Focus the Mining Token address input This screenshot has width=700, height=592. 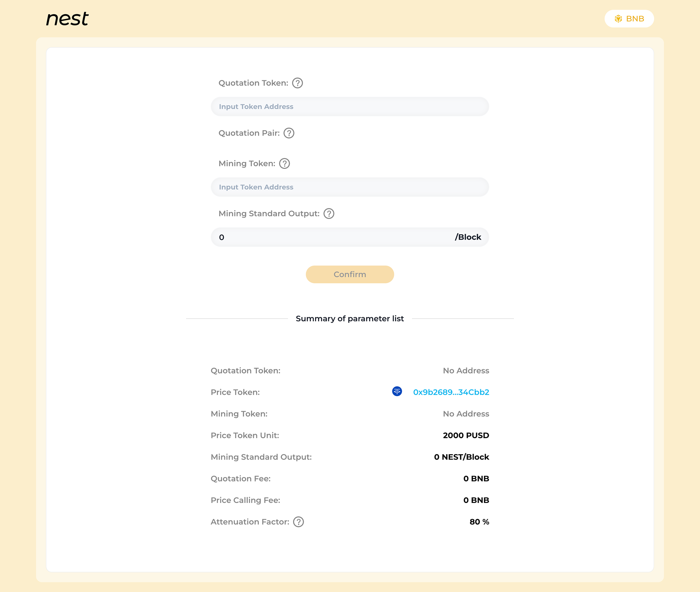tap(350, 187)
